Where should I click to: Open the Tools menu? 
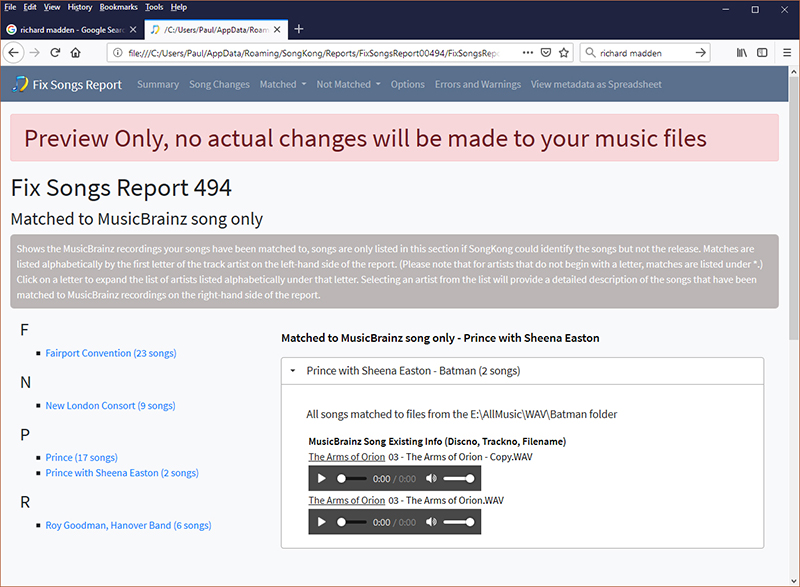coord(154,7)
